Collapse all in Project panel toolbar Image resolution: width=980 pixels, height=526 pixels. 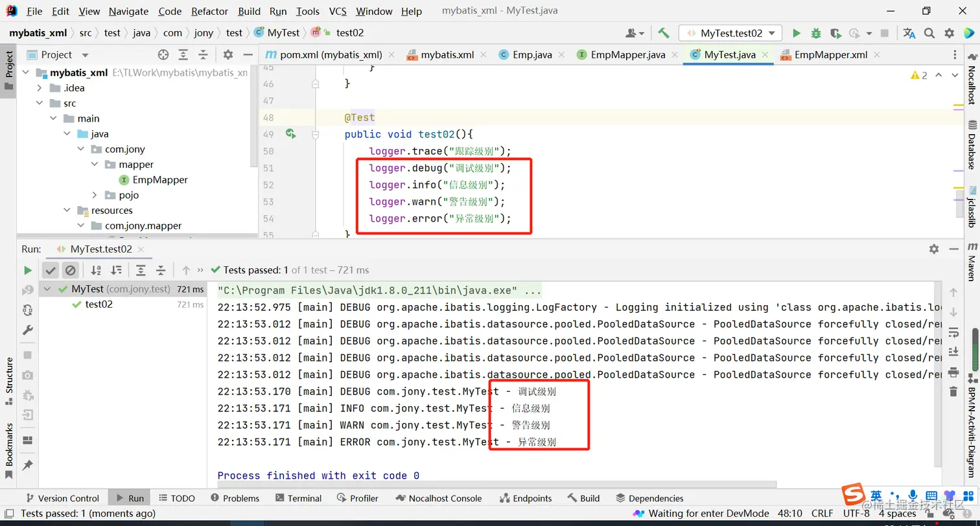[203, 55]
